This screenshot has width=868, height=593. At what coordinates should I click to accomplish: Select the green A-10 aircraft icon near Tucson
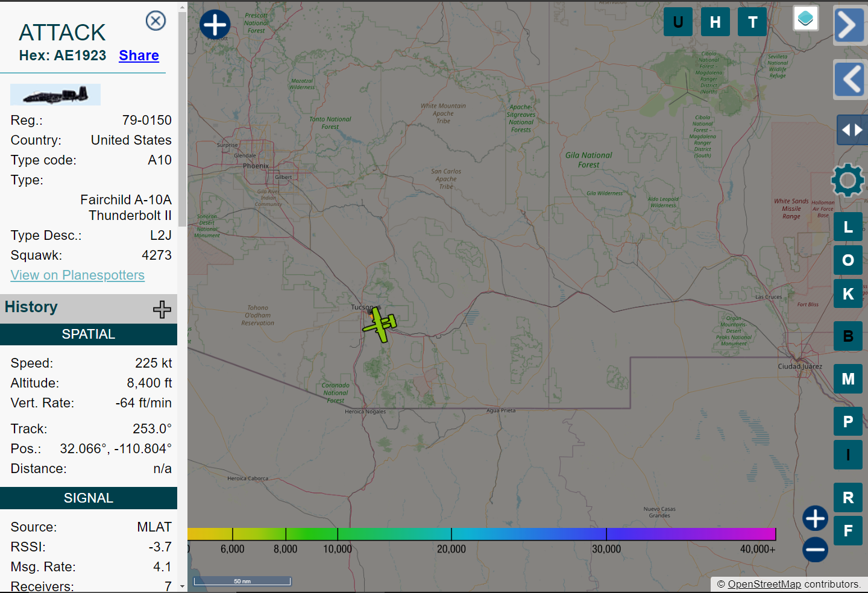point(380,324)
